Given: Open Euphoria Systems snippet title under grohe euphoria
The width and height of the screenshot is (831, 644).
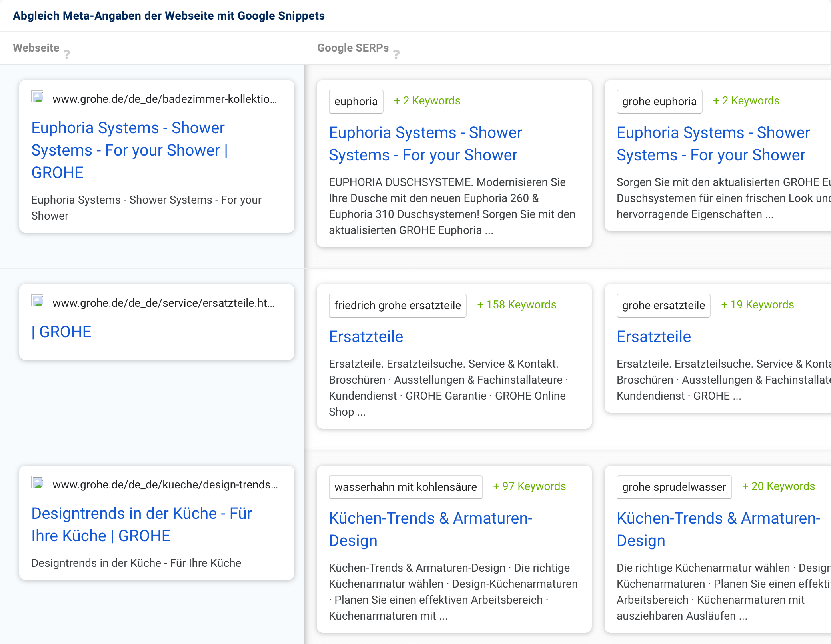Looking at the screenshot, I should coord(713,144).
